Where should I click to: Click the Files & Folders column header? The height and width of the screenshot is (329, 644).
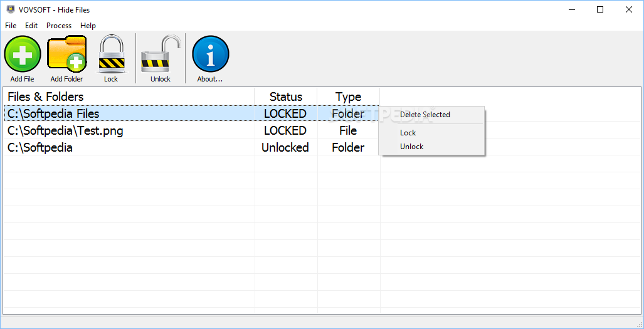129,97
